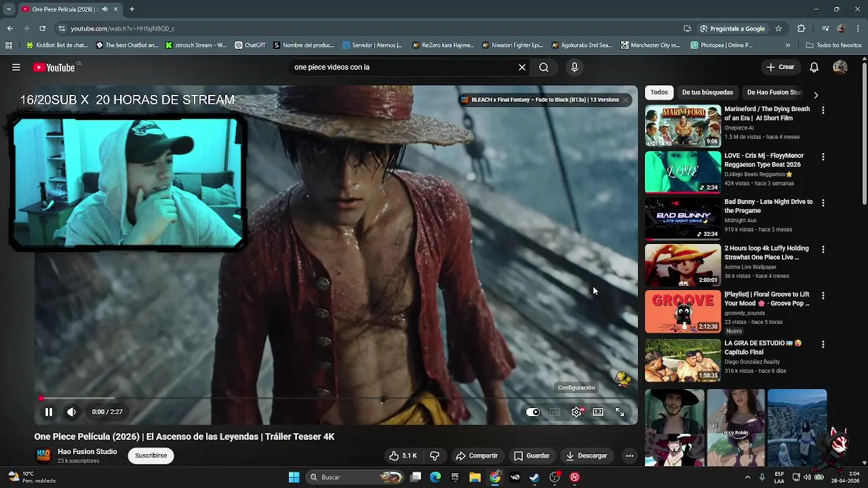Open options for the Marineford video
868x488 pixels.
coord(823,110)
